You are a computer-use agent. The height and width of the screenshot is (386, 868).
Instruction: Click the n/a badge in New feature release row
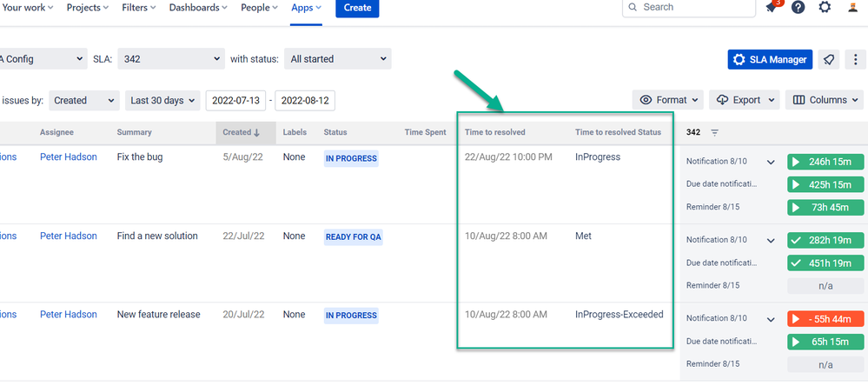click(826, 364)
